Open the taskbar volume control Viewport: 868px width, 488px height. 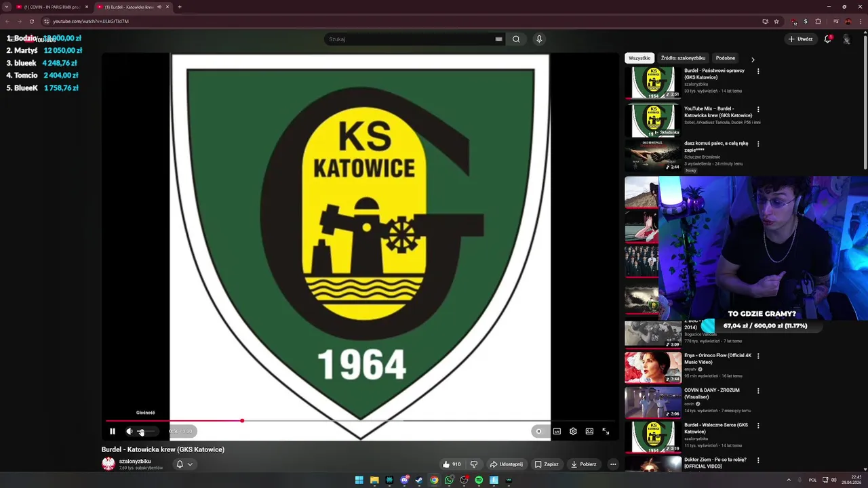tap(833, 480)
